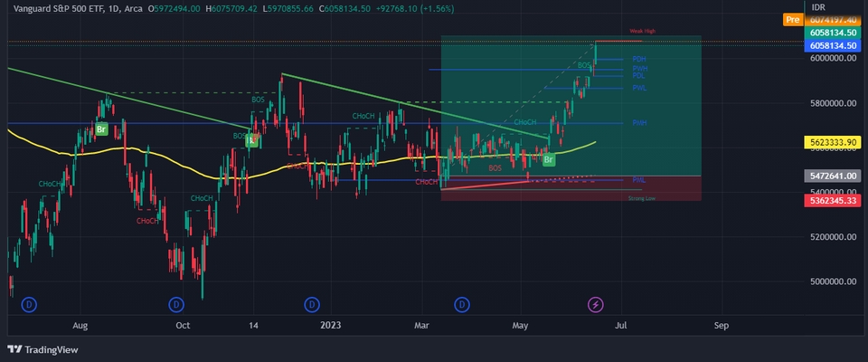This screenshot has width=868, height=362.
Task: Select the yellow 5623333.90 moving average label
Action: tap(833, 142)
